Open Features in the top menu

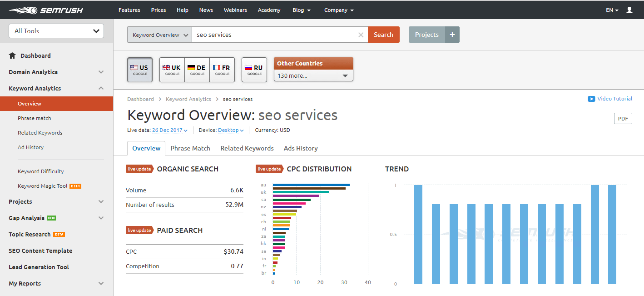pos(129,10)
